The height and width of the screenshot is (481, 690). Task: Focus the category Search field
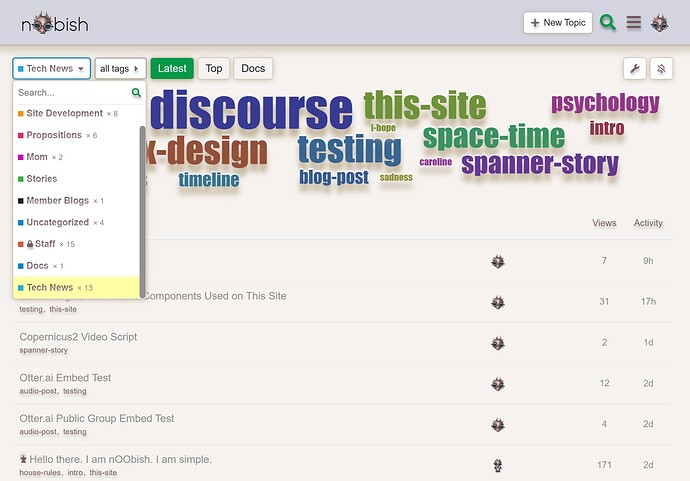pyautogui.click(x=73, y=92)
